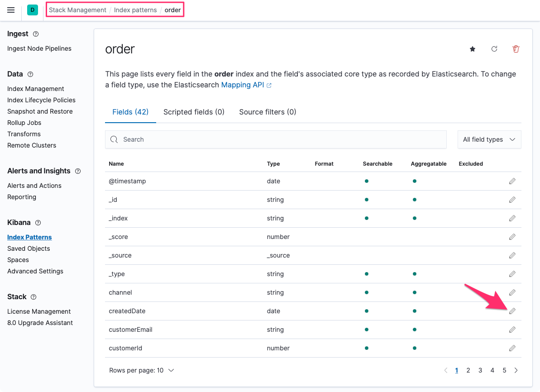Image resolution: width=540 pixels, height=392 pixels.
Task: Expand Rows per page selector
Action: [142, 370]
